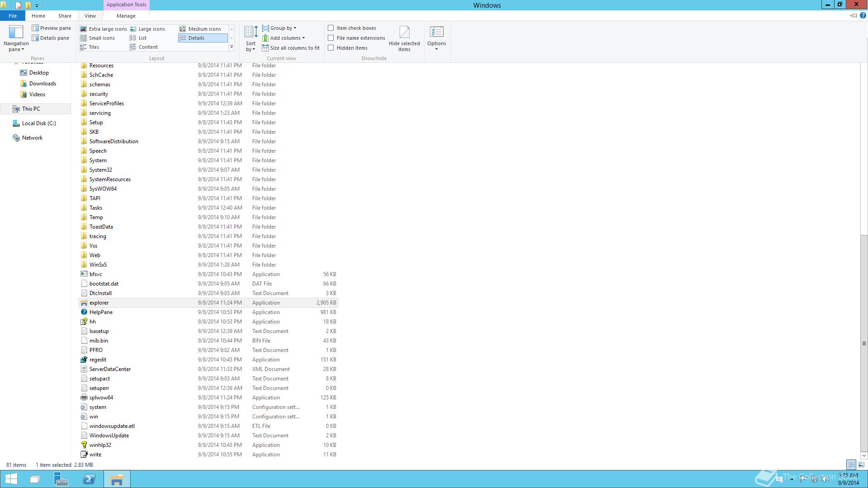Open File Explorer taskbar button
This screenshot has width=868, height=488.
pos(117,479)
